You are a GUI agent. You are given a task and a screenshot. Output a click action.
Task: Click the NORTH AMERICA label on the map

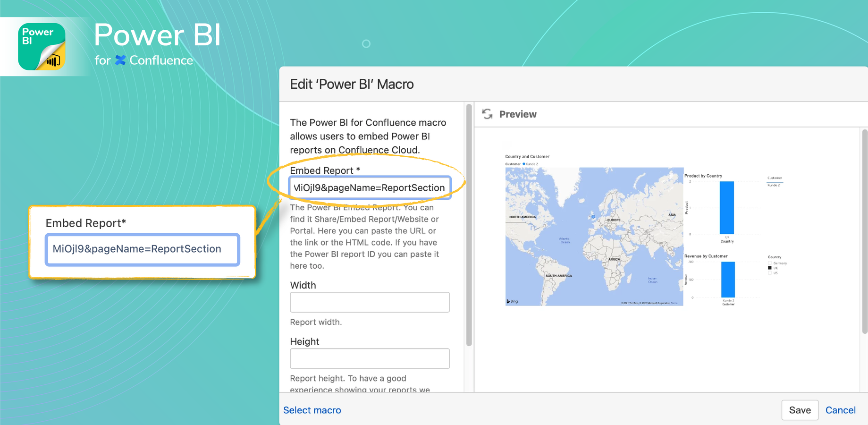(x=522, y=217)
